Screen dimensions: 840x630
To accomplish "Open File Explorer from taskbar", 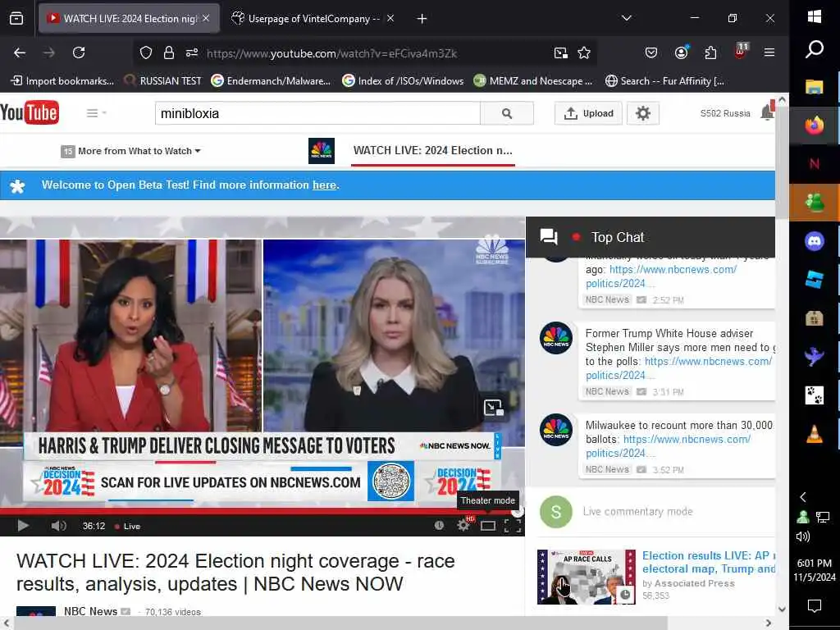I will click(815, 87).
